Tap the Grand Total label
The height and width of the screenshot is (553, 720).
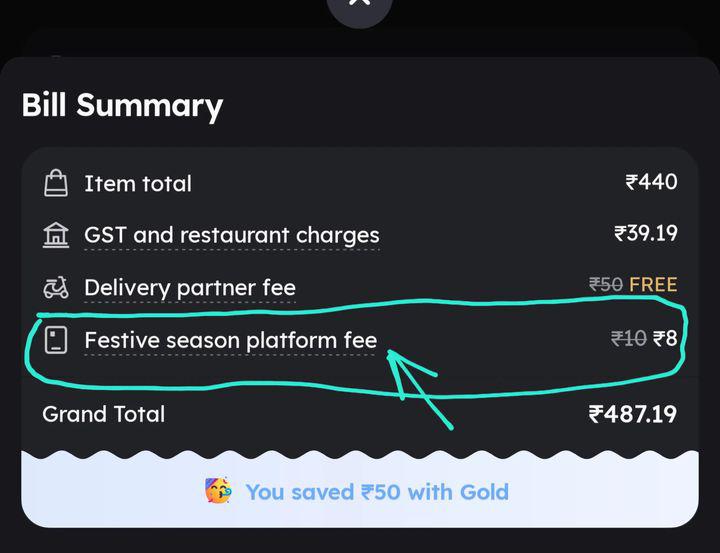pyautogui.click(x=104, y=414)
